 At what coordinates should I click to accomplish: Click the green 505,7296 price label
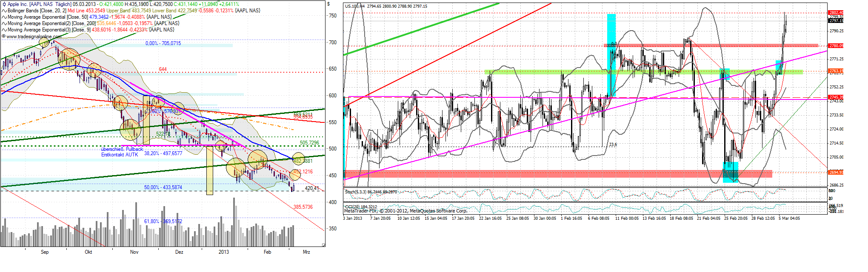[309, 143]
